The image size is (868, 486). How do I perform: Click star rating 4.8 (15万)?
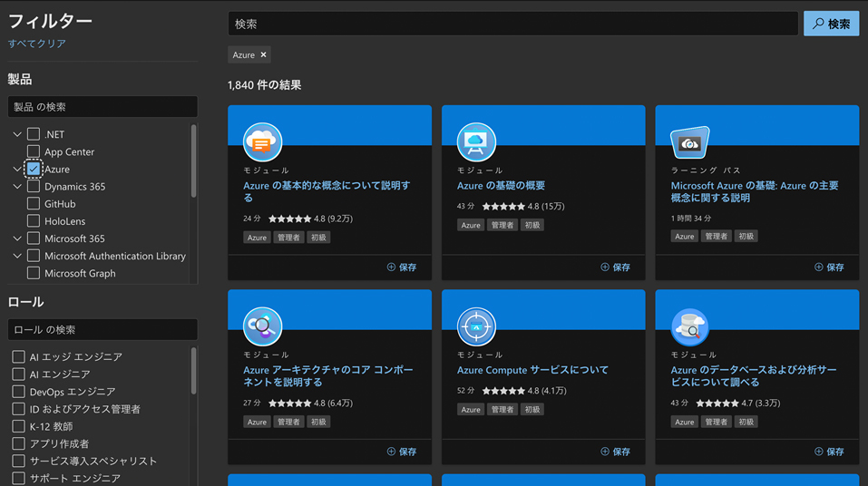click(x=523, y=207)
